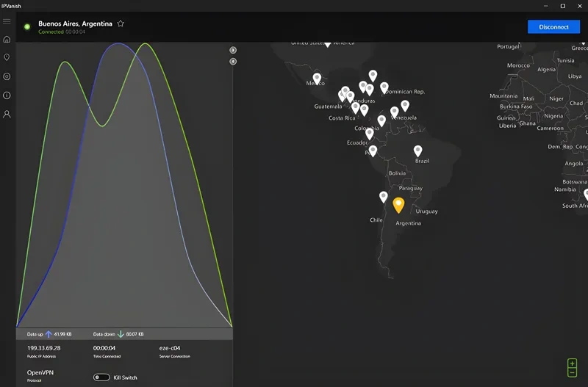Click the public IP address 199.33.69.28

coord(44,348)
